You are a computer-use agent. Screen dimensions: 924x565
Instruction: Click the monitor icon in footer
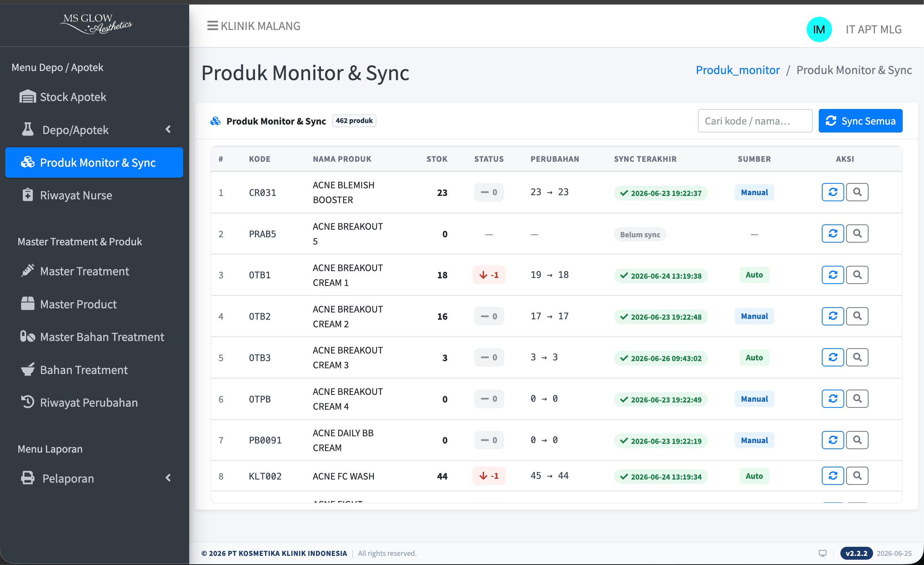point(823,553)
